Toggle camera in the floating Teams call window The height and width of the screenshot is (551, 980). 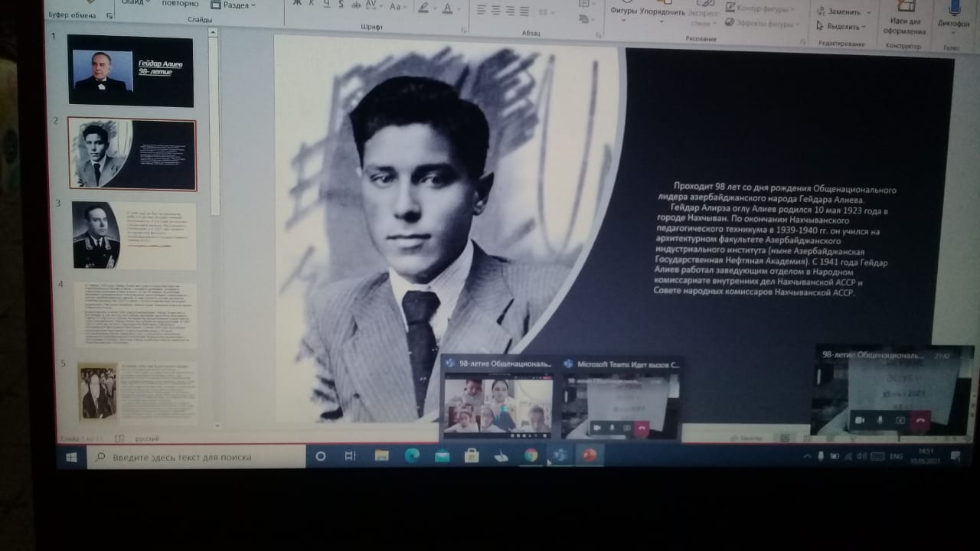pos(860,420)
